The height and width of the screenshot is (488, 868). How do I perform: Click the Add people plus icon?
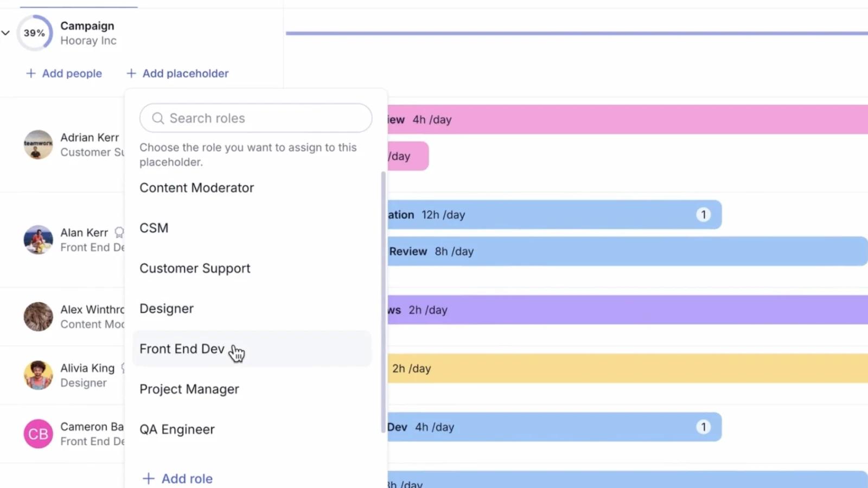(x=31, y=73)
